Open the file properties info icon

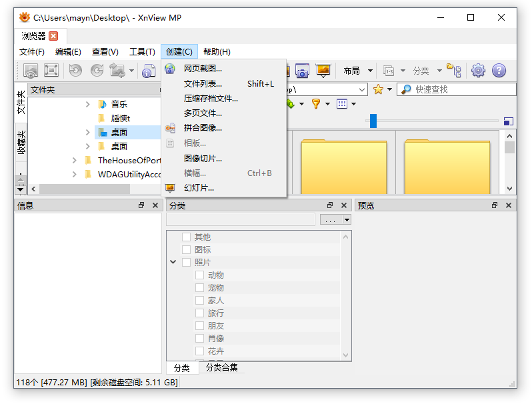pos(149,71)
